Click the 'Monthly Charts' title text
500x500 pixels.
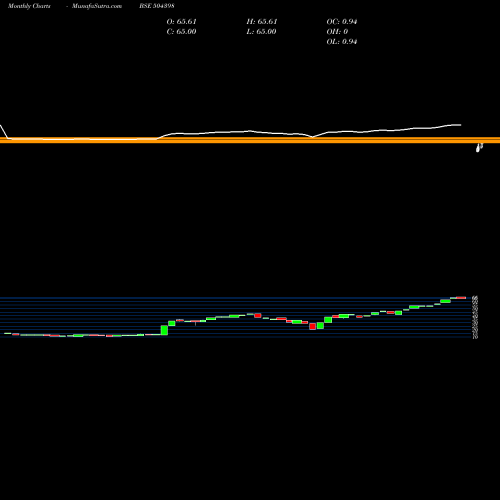click(29, 6)
